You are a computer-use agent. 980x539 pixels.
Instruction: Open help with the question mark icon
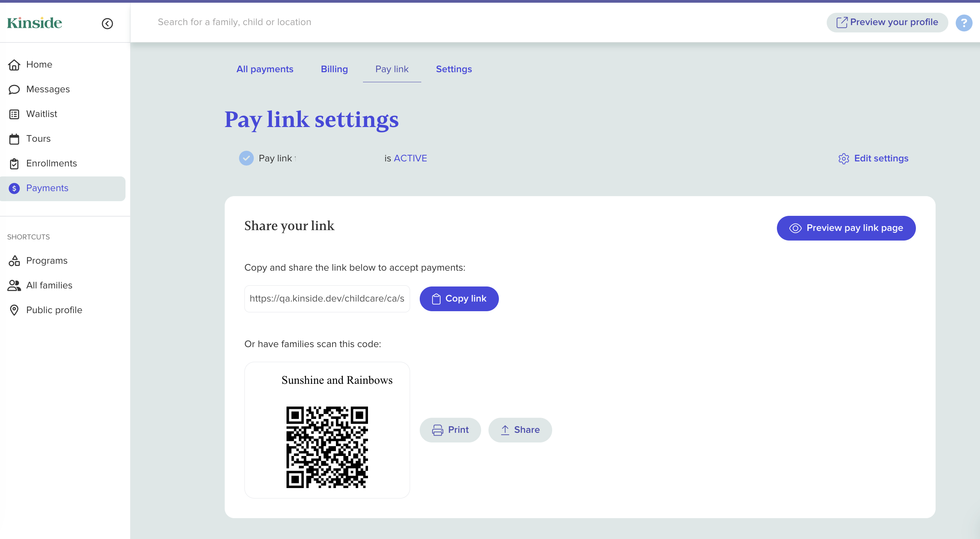[964, 23]
